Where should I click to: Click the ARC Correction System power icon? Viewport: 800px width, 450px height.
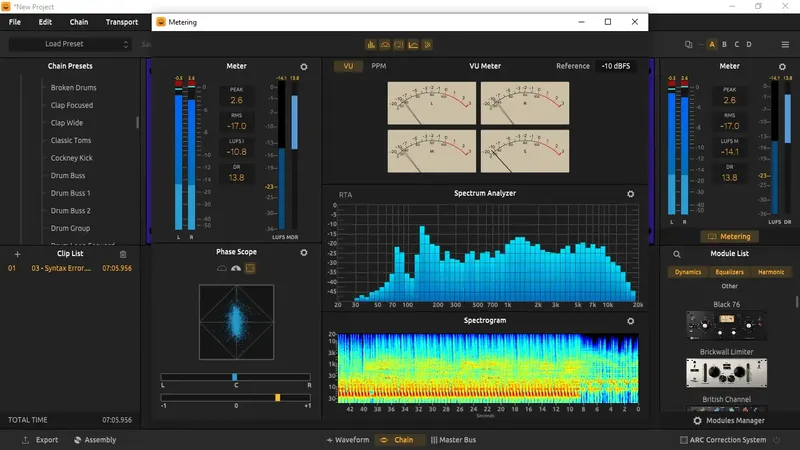777,440
